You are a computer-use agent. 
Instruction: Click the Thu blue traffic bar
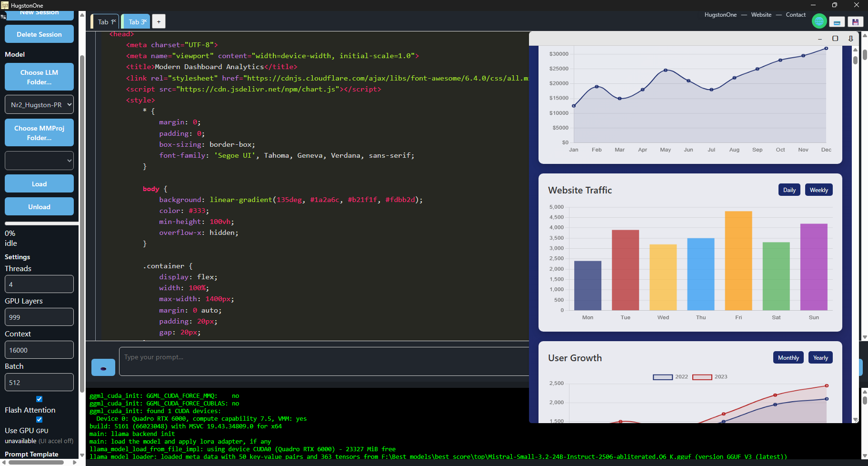click(701, 274)
